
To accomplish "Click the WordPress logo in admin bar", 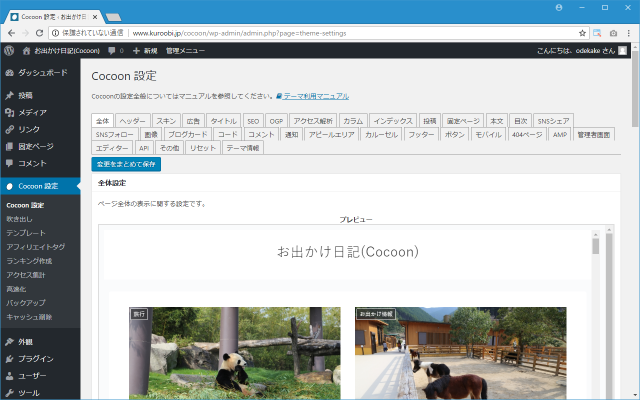I will [x=9, y=49].
